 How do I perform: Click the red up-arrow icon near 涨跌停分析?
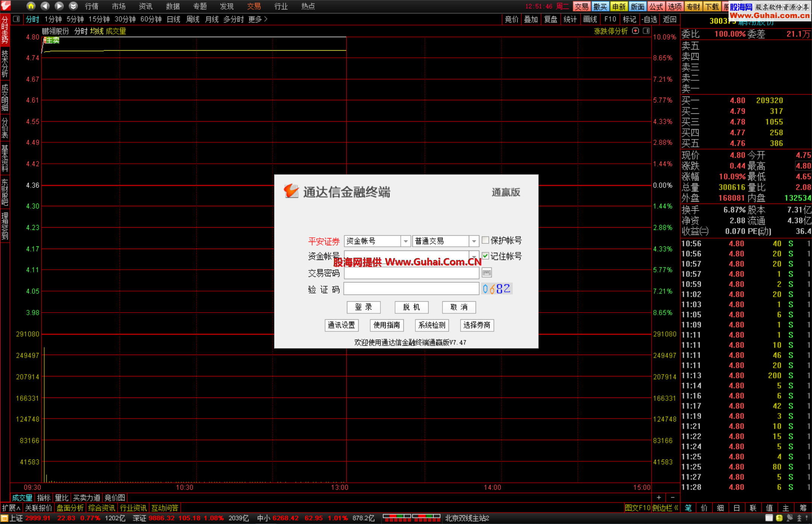(635, 31)
